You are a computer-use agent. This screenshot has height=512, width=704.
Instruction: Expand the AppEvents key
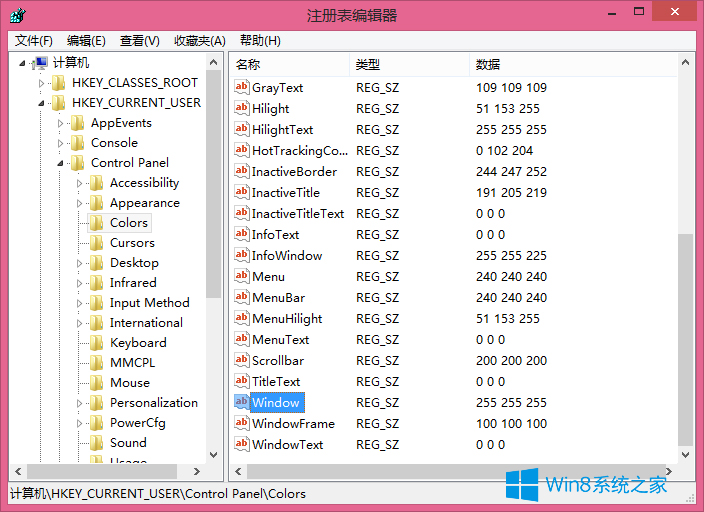click(60, 123)
